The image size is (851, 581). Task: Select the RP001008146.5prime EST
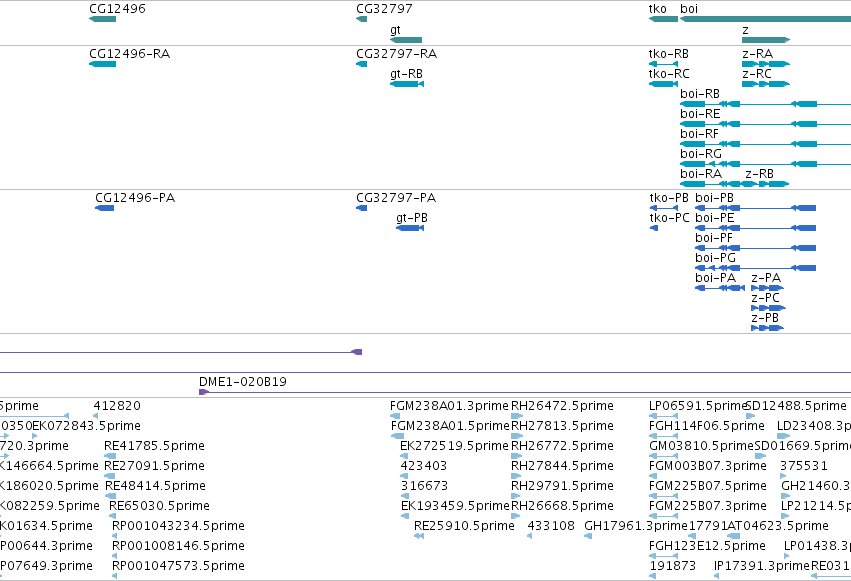coord(115,557)
